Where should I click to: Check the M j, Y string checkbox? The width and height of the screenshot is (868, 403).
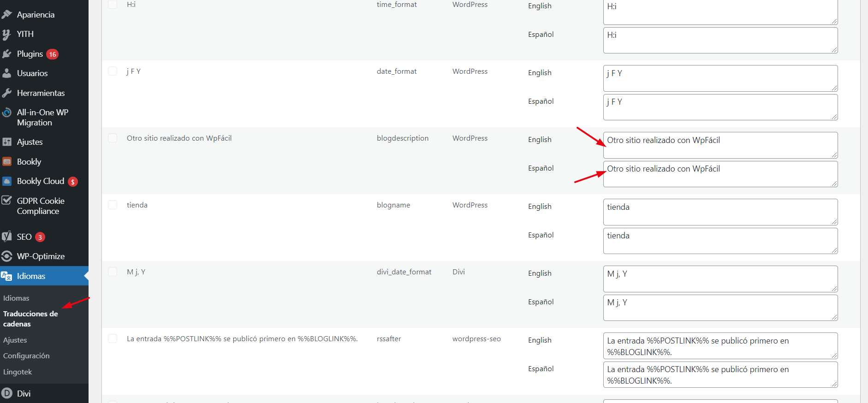coord(113,272)
